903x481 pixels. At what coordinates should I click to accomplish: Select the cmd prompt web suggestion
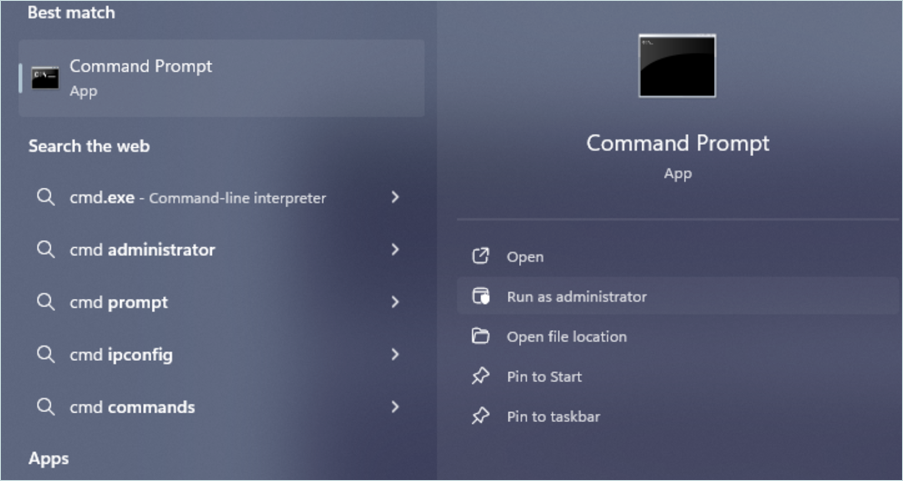(x=222, y=302)
